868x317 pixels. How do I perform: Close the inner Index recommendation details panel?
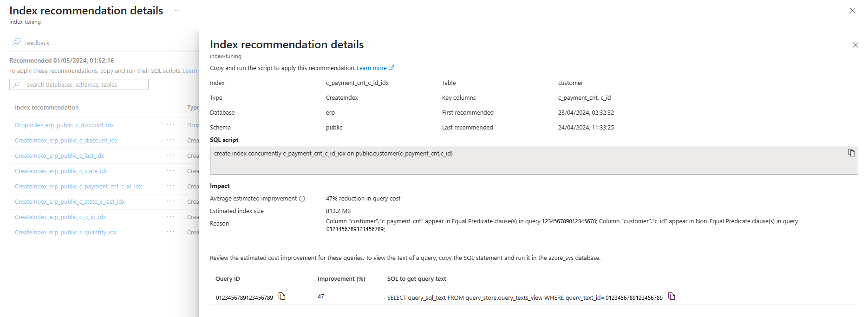pyautogui.click(x=855, y=45)
